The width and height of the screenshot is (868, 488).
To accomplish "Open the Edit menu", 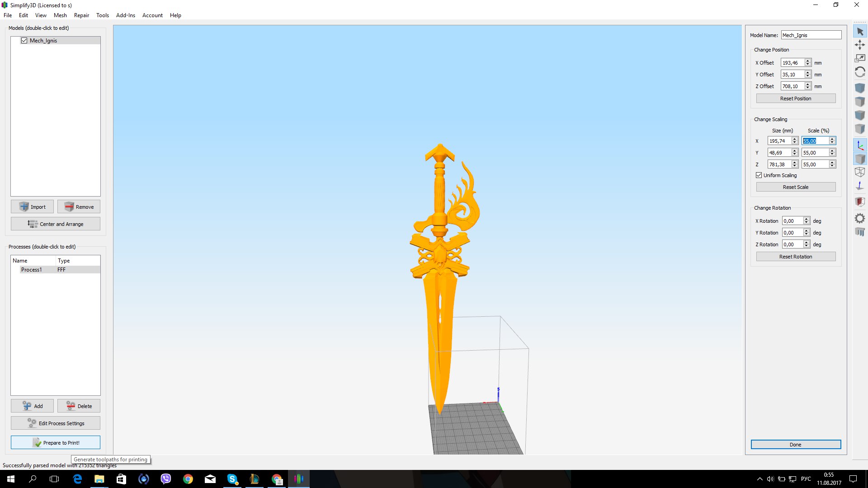I will tap(24, 15).
